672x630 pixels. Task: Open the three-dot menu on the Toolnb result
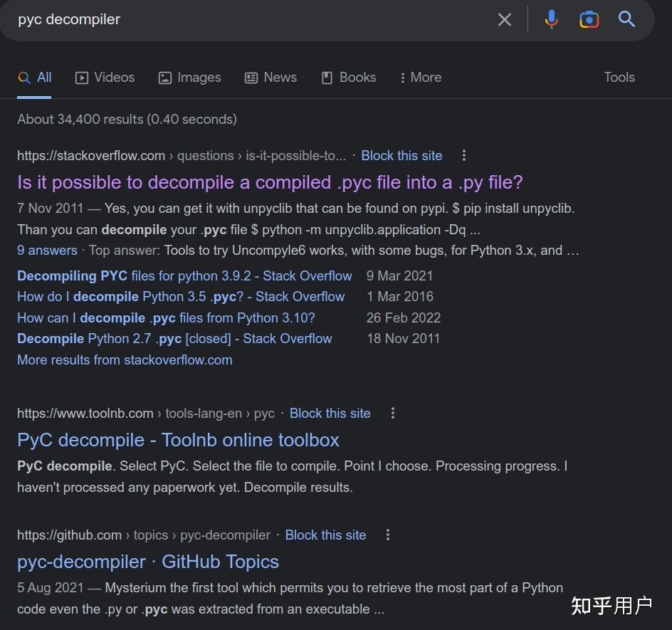tap(392, 413)
